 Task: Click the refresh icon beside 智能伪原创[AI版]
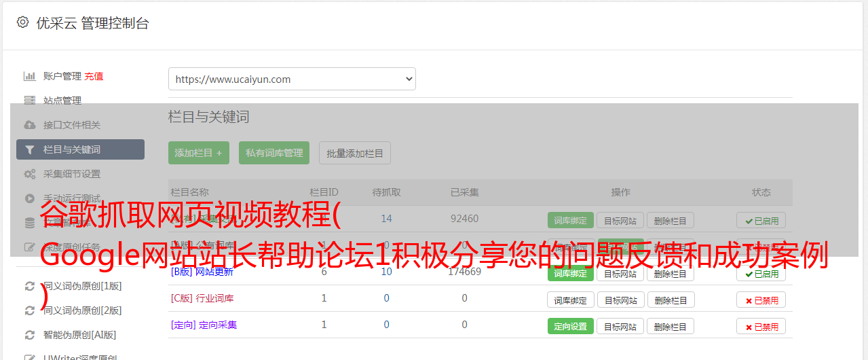tap(29, 335)
